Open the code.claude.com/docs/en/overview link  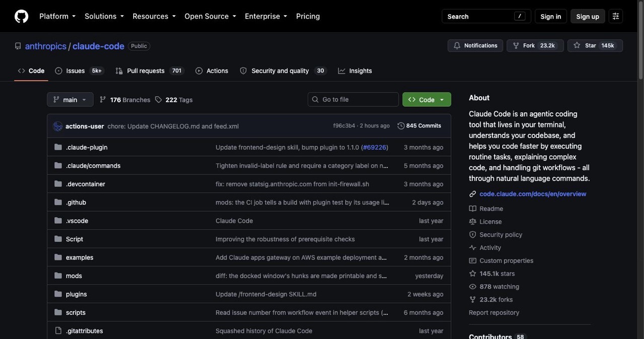[533, 194]
